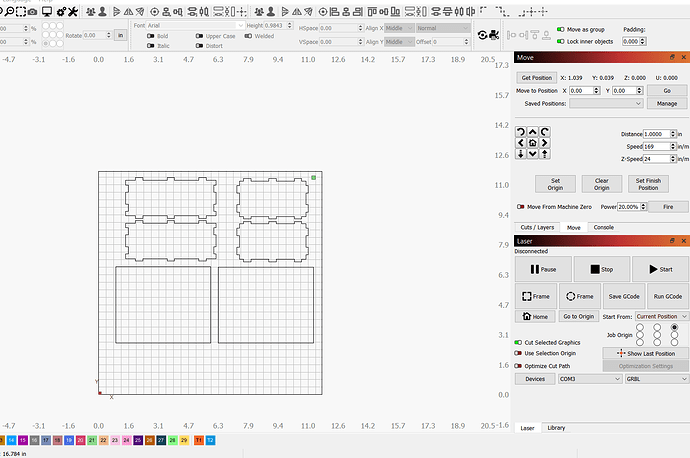Screen dimensions: 690x458
Task: Click the eye rotate icon beside Offset field
Action: pos(482,35)
